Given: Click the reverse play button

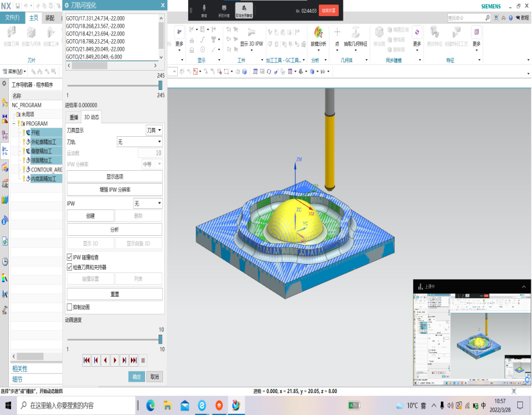Looking at the screenshot, I should (105, 360).
